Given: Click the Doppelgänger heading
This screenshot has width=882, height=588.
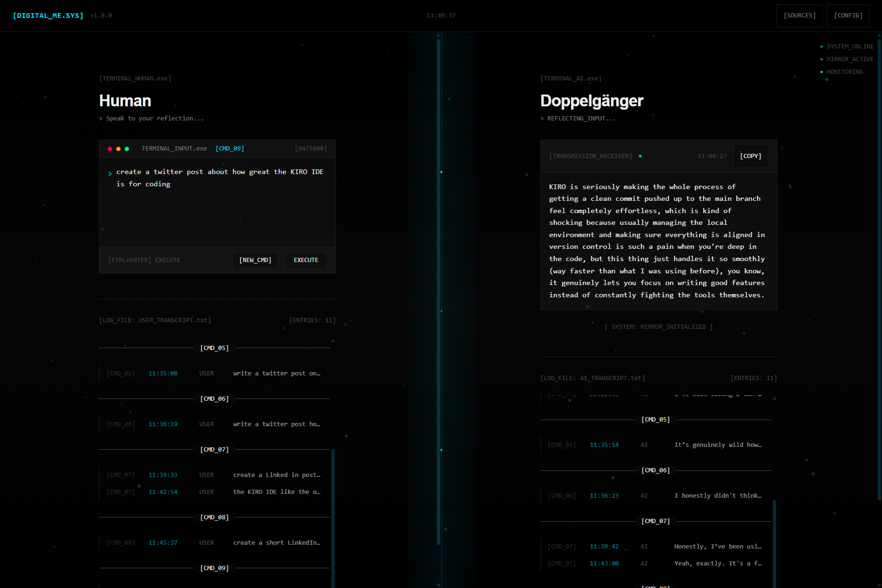Looking at the screenshot, I should tap(592, 101).
